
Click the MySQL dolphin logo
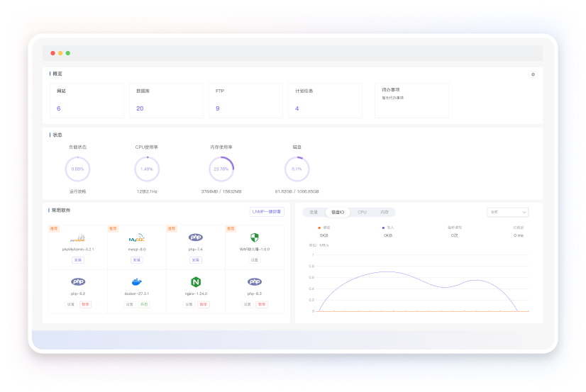136,238
